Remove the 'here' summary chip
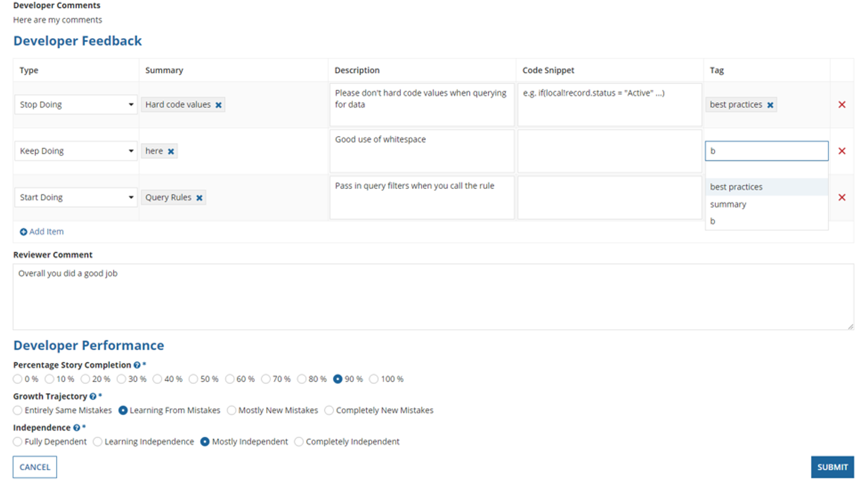Screen dimensions: 868x500 (x=171, y=151)
